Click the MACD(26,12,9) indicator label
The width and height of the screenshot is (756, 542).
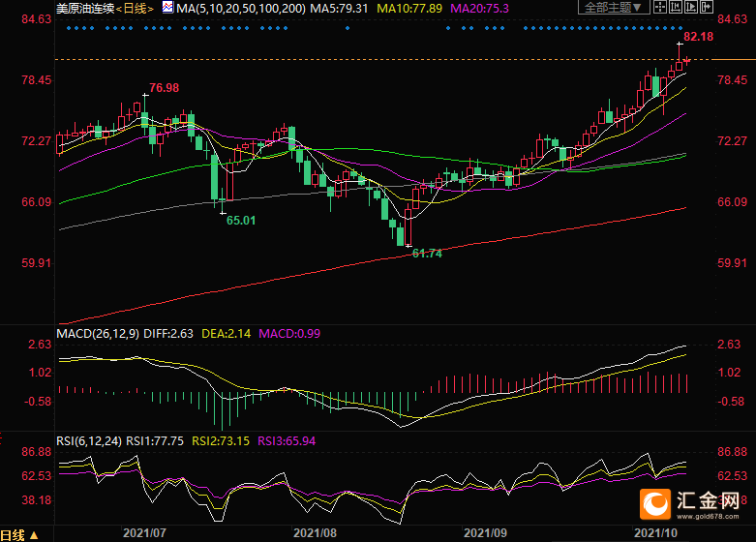tap(98, 334)
